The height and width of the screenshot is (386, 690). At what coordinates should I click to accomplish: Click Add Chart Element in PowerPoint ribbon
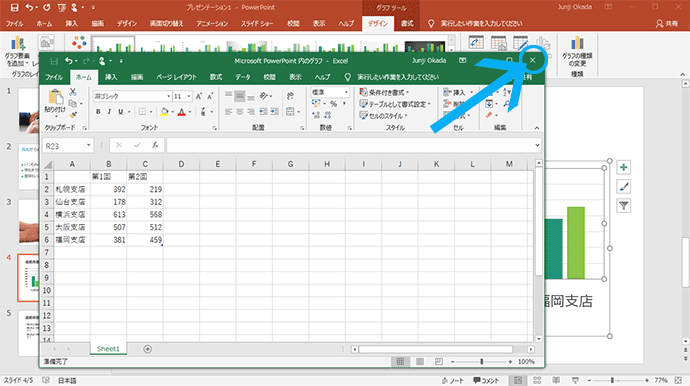click(18, 51)
